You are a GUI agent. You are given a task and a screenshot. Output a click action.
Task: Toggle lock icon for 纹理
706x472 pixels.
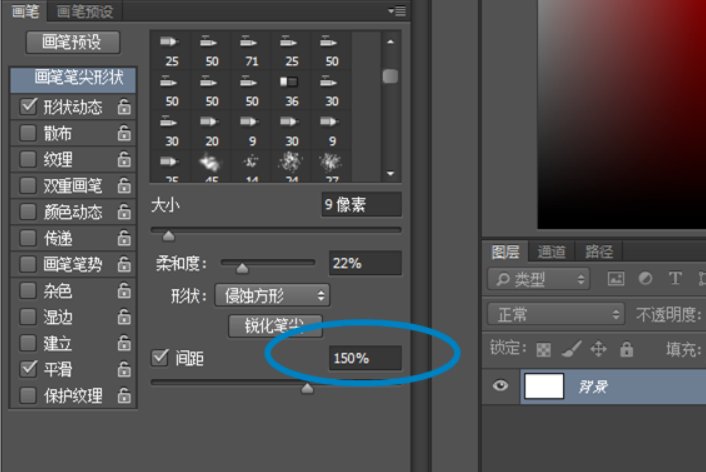tap(124, 159)
